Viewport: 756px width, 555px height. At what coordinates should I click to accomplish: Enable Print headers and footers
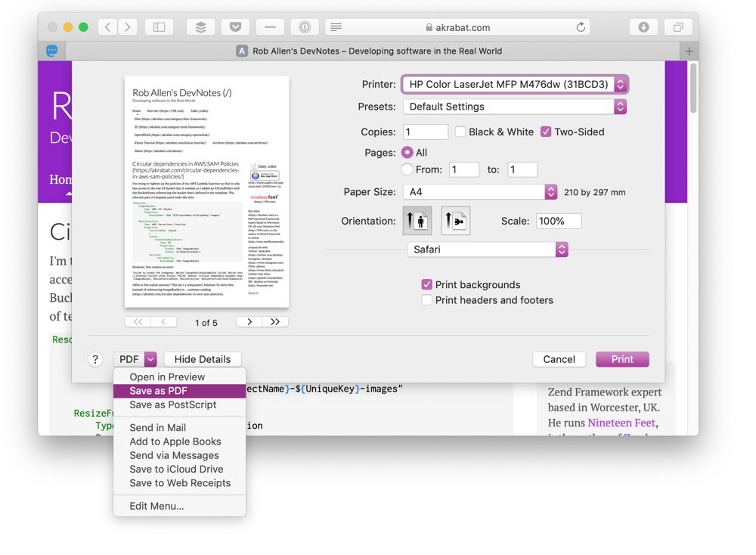[426, 300]
